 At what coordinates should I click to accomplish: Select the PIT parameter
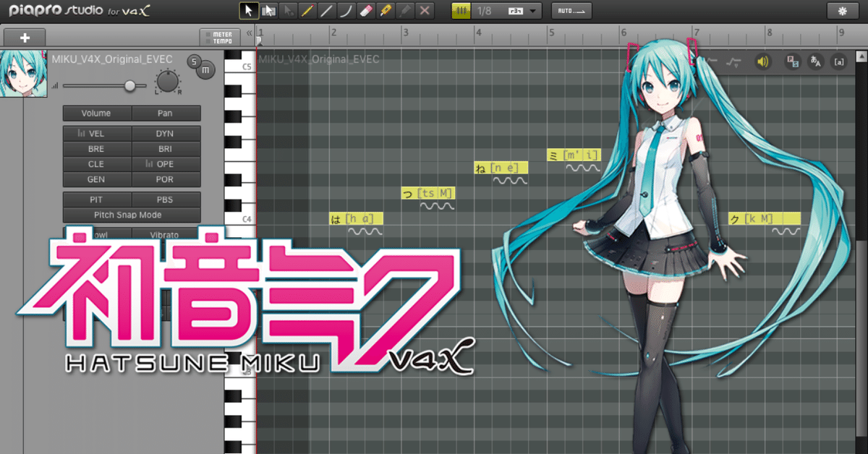coord(96,200)
